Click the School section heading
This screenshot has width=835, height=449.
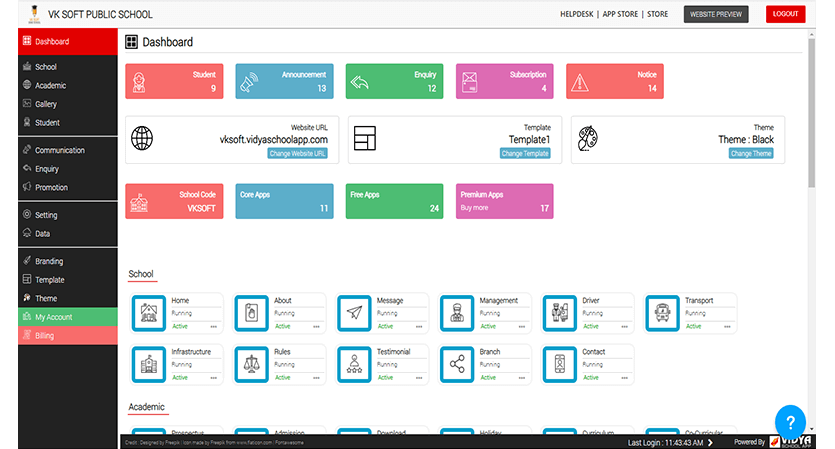click(141, 274)
